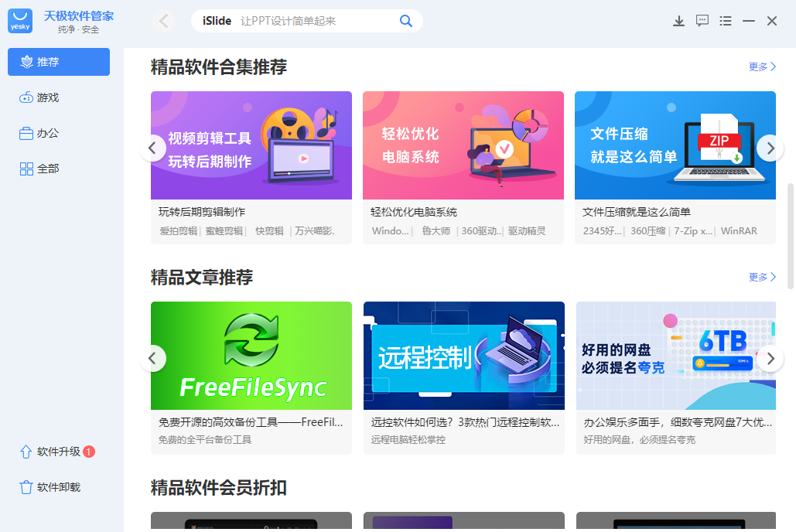Open the 文件压缩 ZIP collection banner
The image size is (796, 532).
(x=675, y=145)
